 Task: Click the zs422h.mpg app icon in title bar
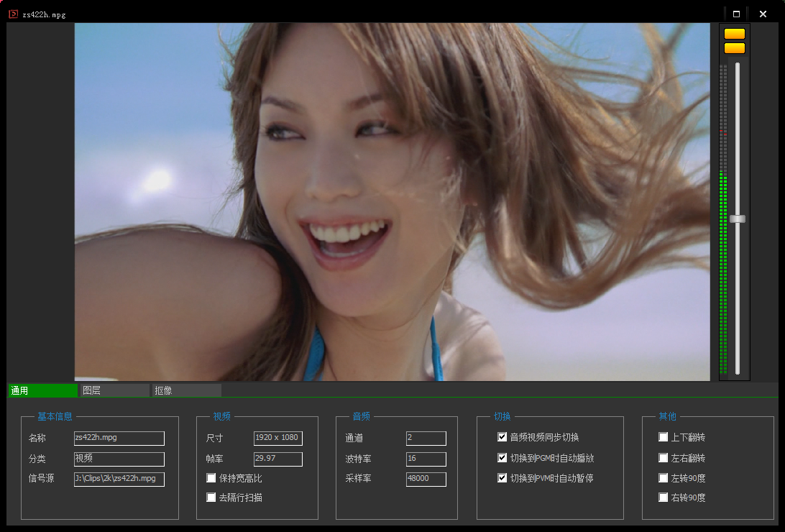[13, 14]
